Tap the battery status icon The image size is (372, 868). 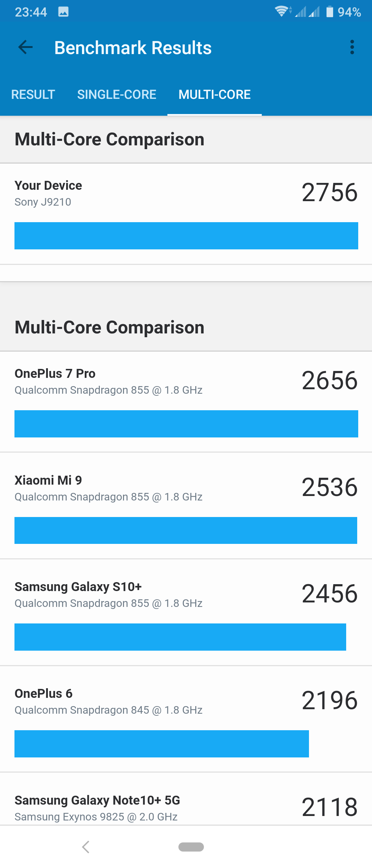tap(330, 12)
